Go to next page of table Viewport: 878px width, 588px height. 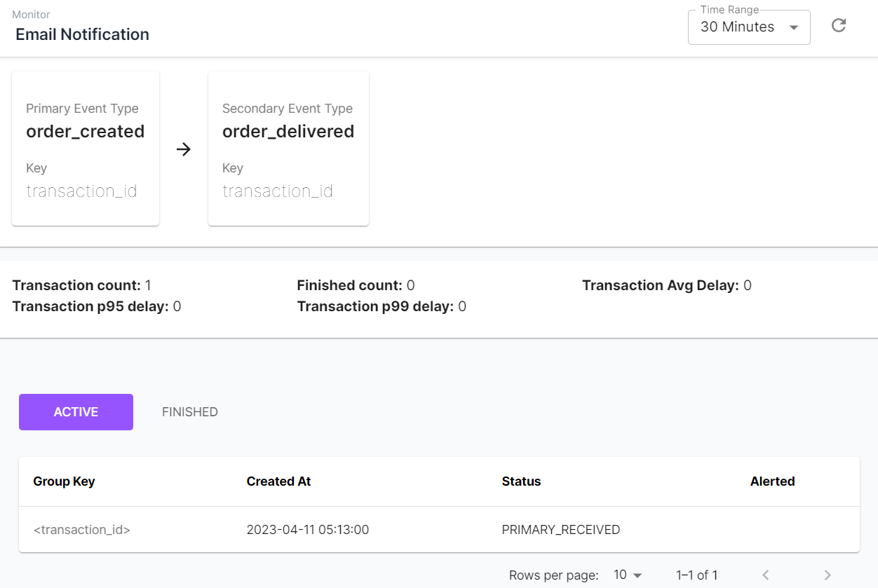click(828, 575)
